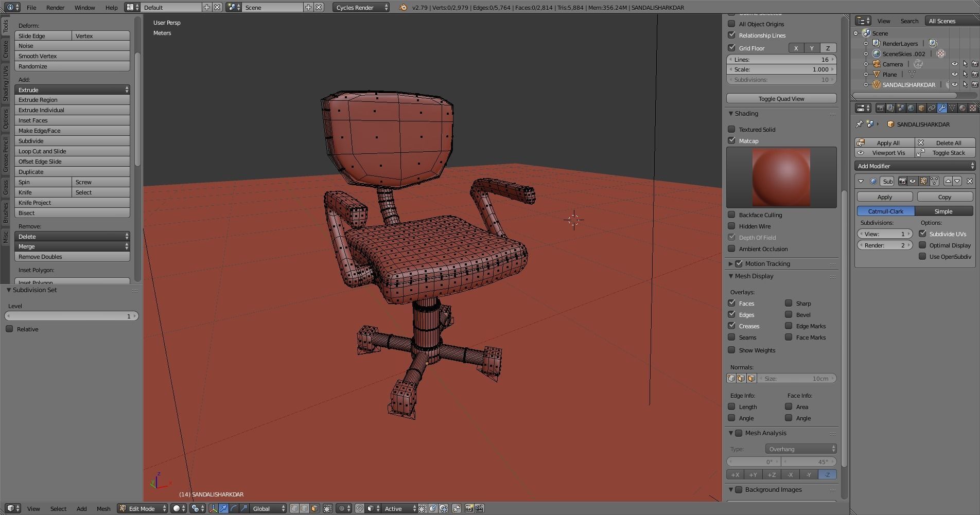This screenshot has width=980, height=515.
Task: Open World properties tab (globe icon)
Action: tap(911, 108)
